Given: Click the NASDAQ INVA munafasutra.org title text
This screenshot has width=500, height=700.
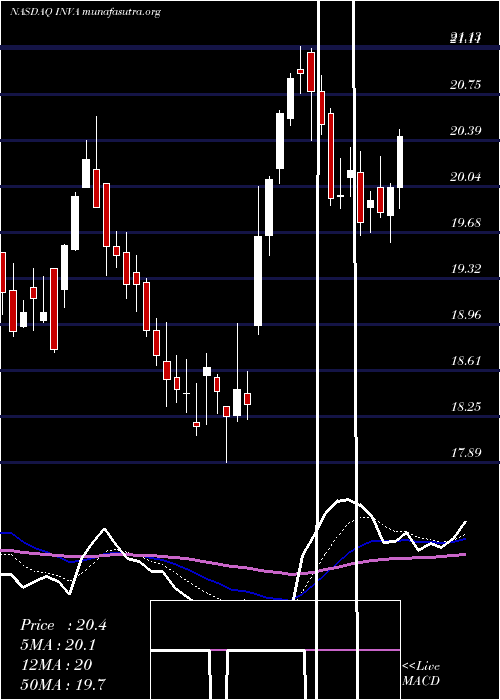Looking at the screenshot, I should coord(85,12).
